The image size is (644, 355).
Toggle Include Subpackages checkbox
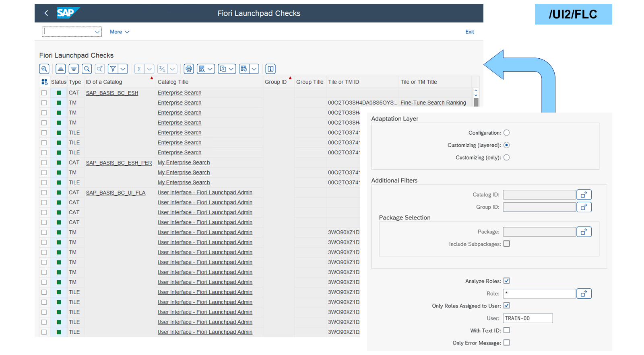point(507,244)
